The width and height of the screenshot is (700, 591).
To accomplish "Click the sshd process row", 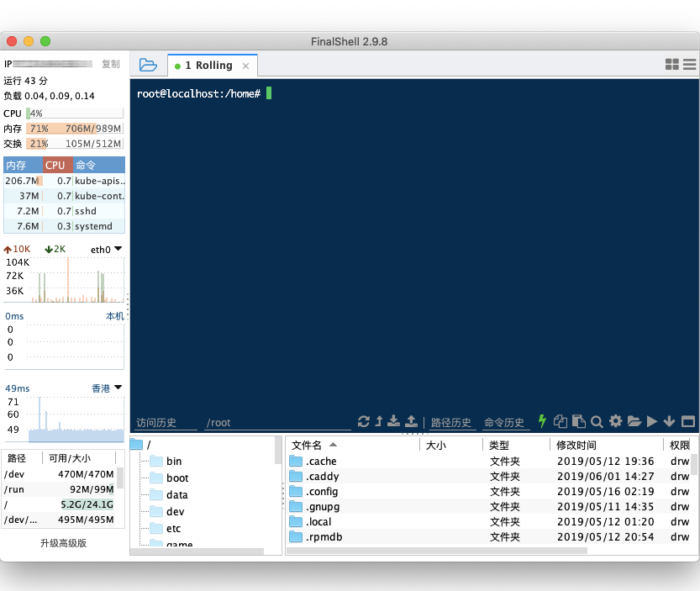I will (x=64, y=211).
